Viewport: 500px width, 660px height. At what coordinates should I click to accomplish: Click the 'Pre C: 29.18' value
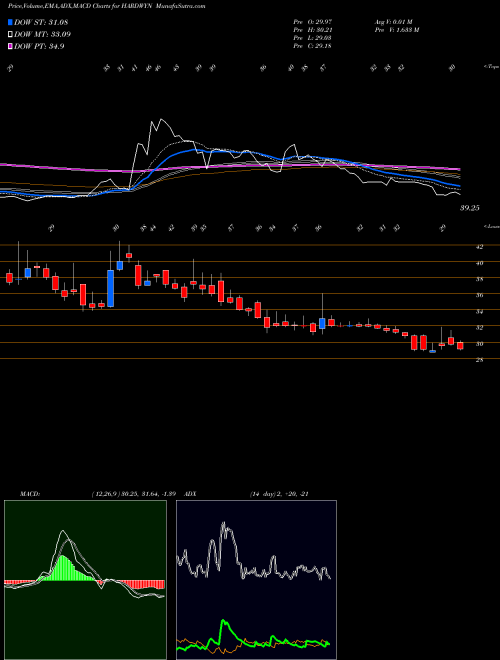click(x=314, y=46)
